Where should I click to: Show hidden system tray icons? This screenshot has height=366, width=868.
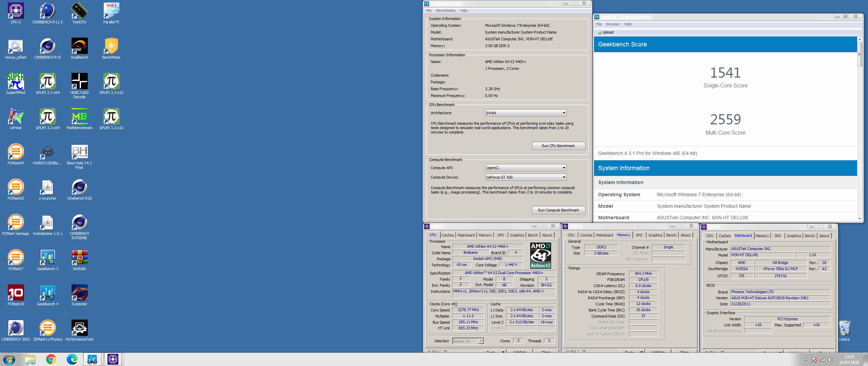(806, 360)
